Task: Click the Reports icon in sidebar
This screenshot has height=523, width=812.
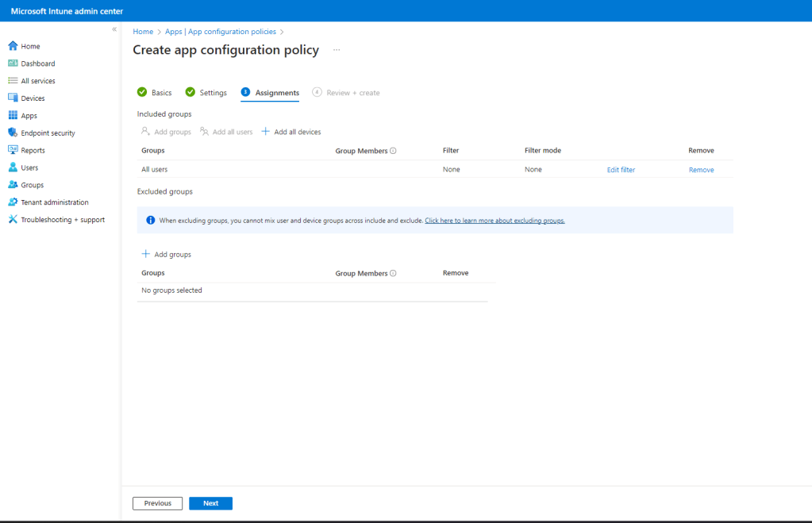Action: click(13, 150)
